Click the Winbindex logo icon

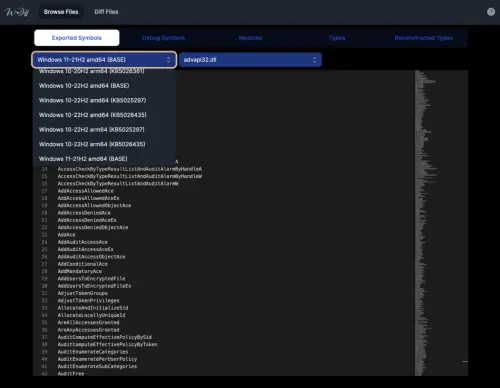(x=17, y=12)
